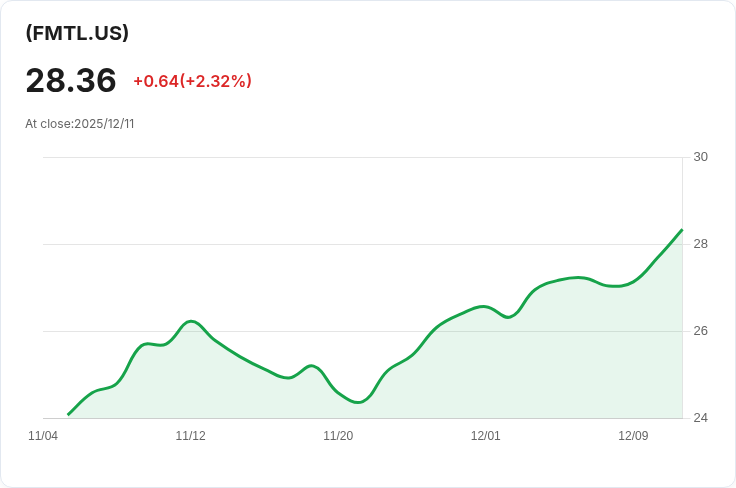Select the 11/12 date on the x-axis

pos(190,436)
